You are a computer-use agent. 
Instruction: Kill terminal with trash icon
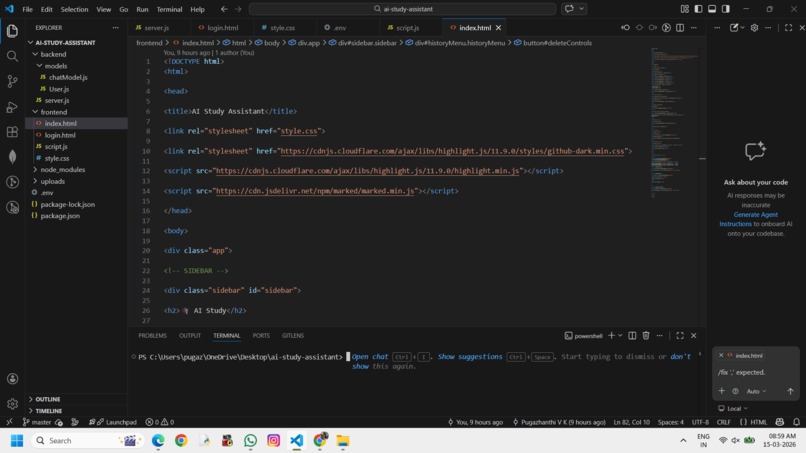click(x=646, y=336)
